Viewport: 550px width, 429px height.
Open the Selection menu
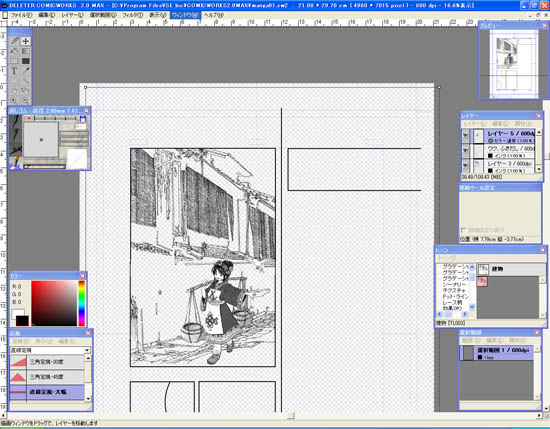coord(103,15)
